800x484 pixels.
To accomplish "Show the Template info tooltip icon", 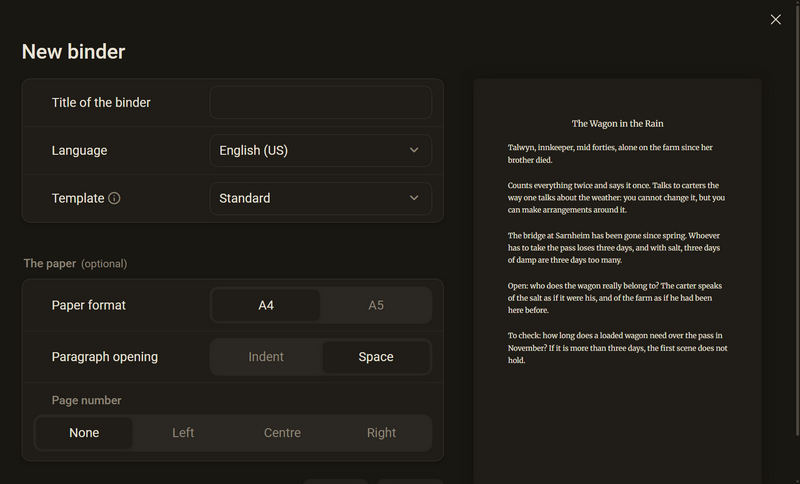I will tap(114, 198).
